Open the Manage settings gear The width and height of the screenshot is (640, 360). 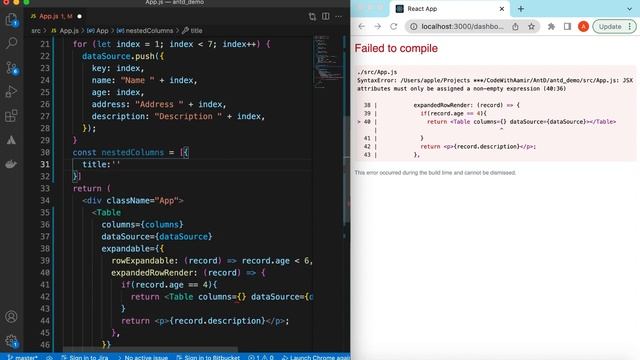coord(11,341)
